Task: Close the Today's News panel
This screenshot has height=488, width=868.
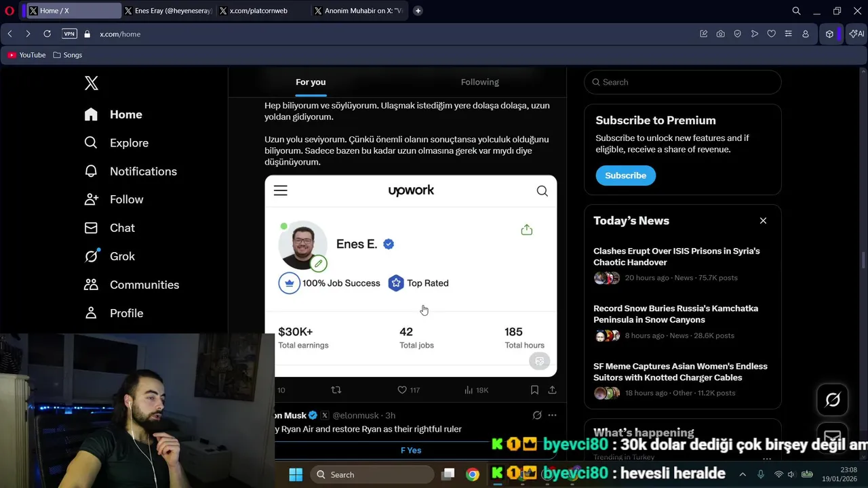Action: tap(763, 220)
